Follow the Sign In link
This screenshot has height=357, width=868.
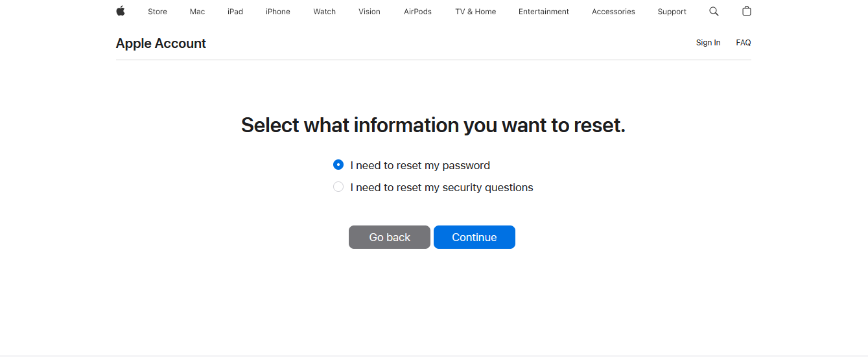click(708, 43)
